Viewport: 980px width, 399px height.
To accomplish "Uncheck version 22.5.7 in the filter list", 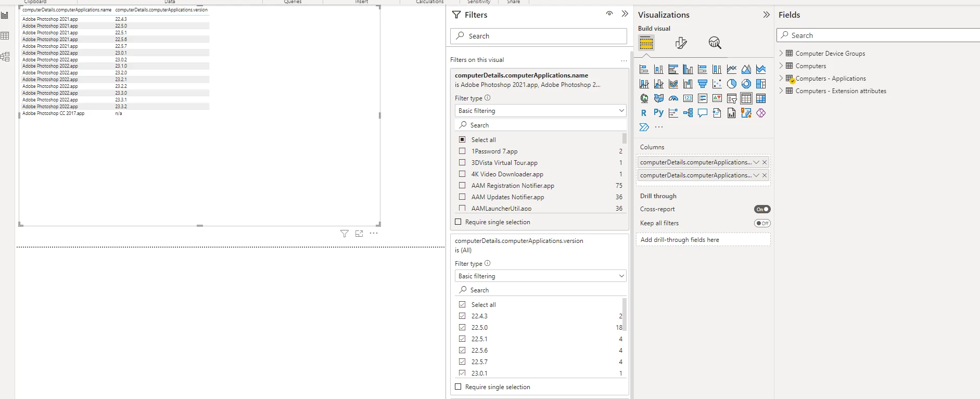I will coord(462,362).
